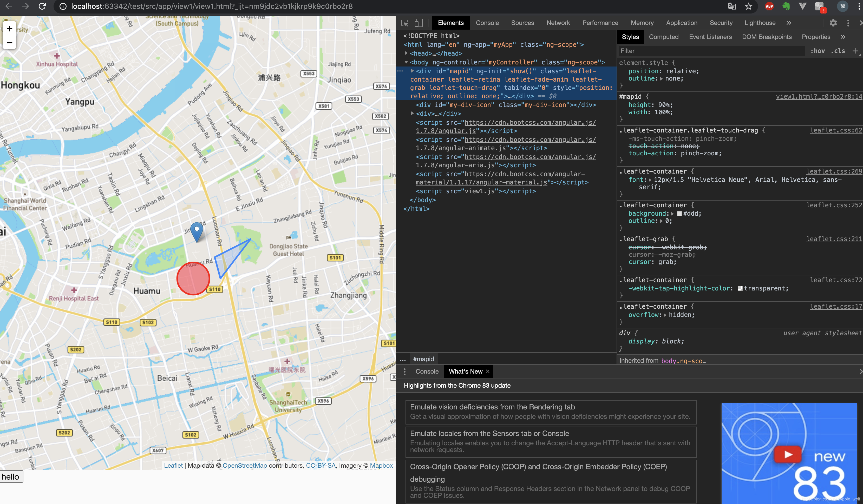
Task: Play the Chrome 83 new features video
Action: [x=788, y=454]
